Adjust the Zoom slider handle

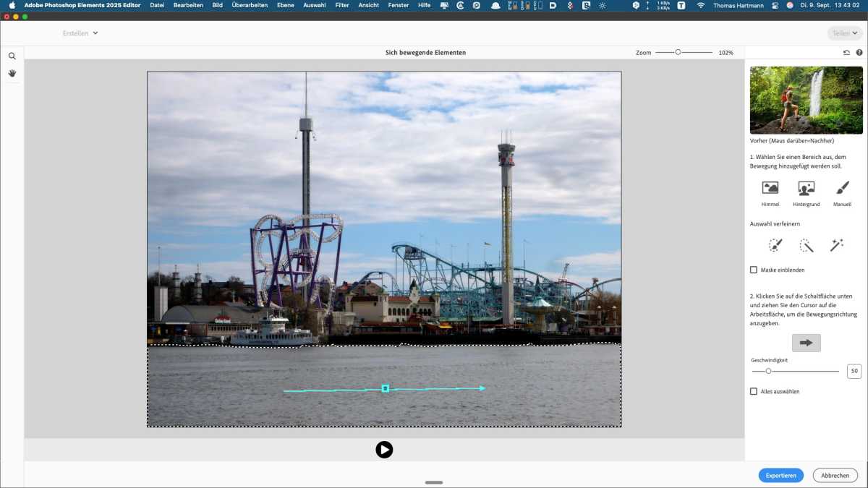coord(678,52)
